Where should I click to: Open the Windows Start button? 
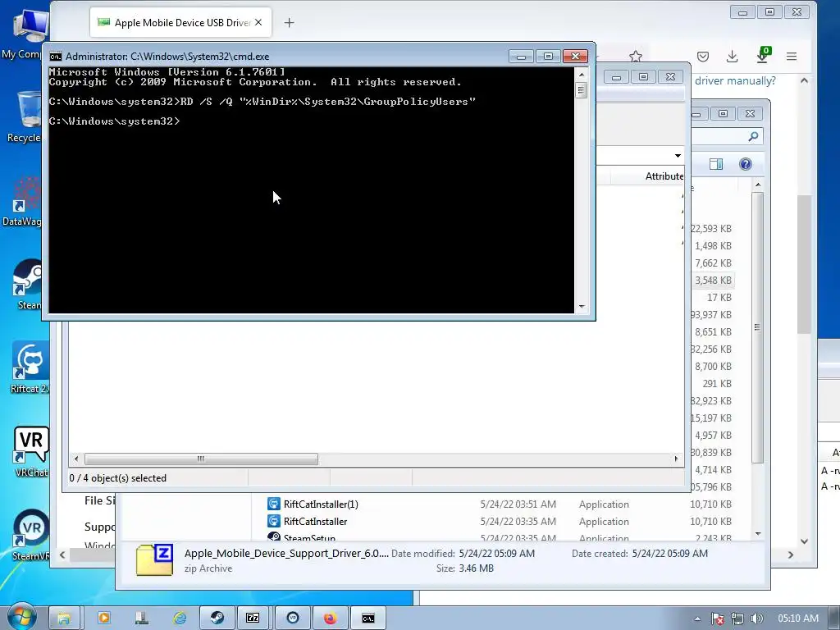click(21, 618)
